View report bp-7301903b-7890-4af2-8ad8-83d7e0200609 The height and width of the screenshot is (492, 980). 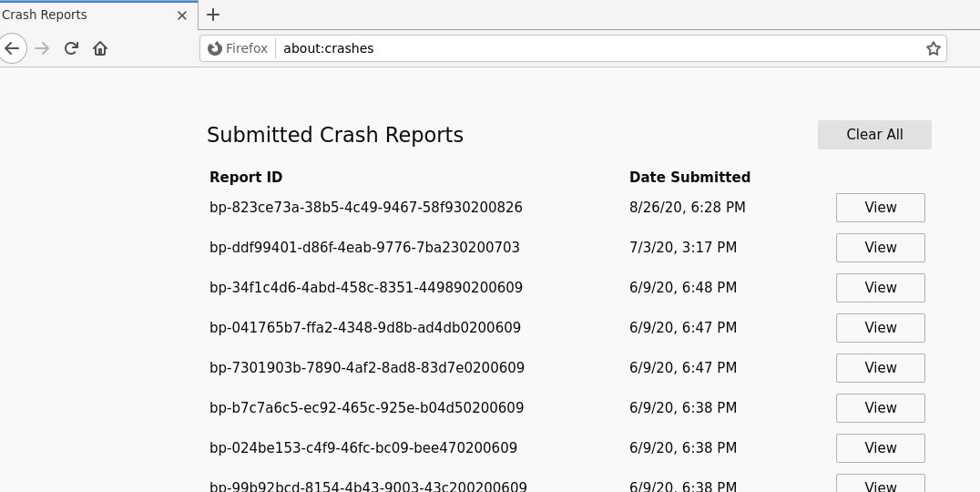880,368
